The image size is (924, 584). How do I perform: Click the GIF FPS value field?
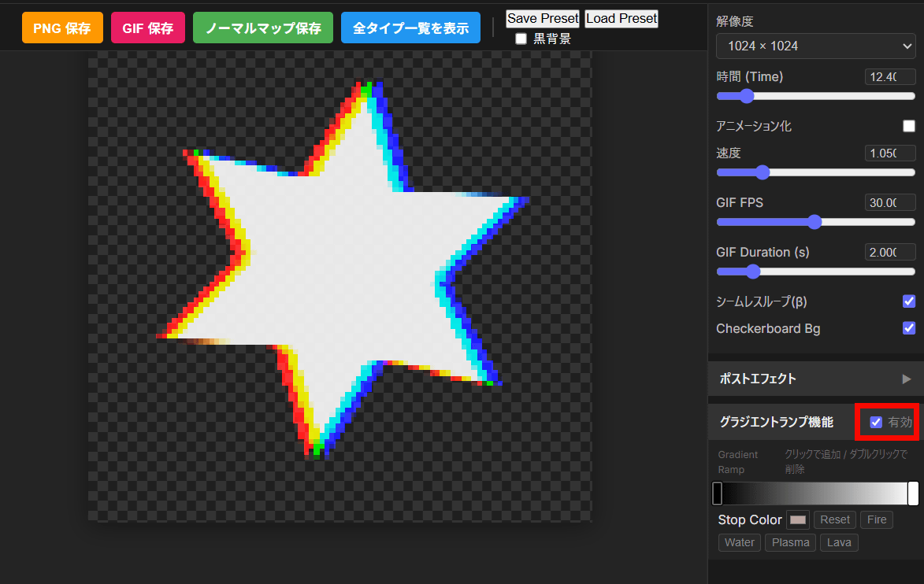pos(889,203)
